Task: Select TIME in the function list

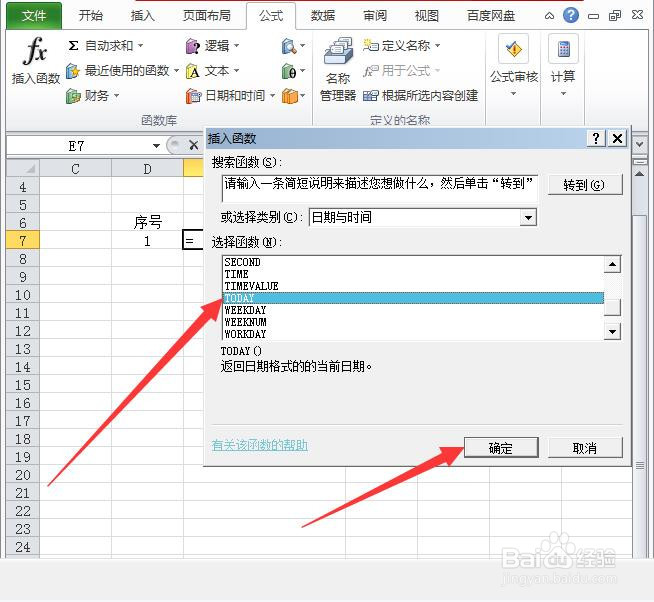Action: click(x=413, y=274)
